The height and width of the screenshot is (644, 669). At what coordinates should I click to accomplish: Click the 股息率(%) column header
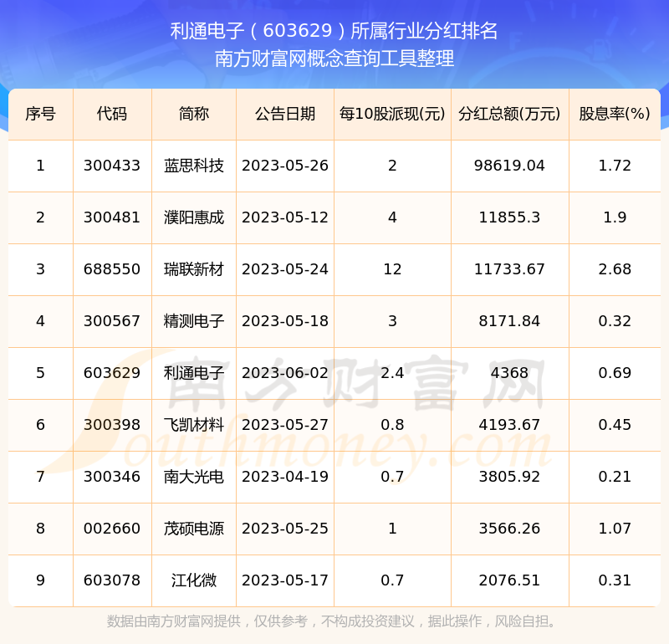615,114
